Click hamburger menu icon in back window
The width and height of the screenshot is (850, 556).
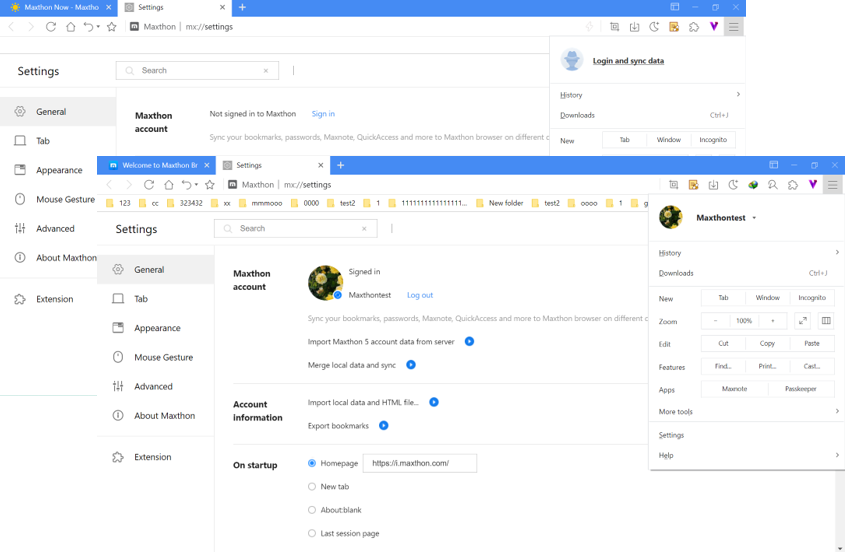click(733, 27)
